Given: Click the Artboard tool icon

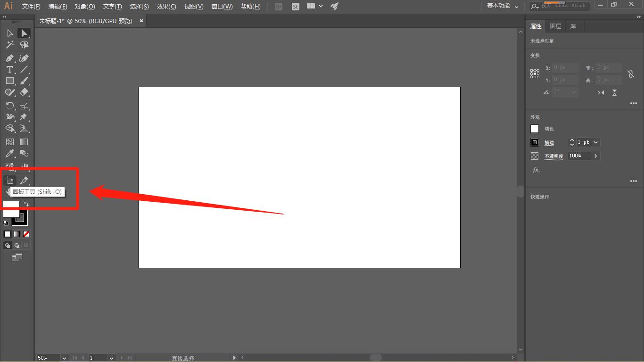Looking at the screenshot, I should point(9,181).
